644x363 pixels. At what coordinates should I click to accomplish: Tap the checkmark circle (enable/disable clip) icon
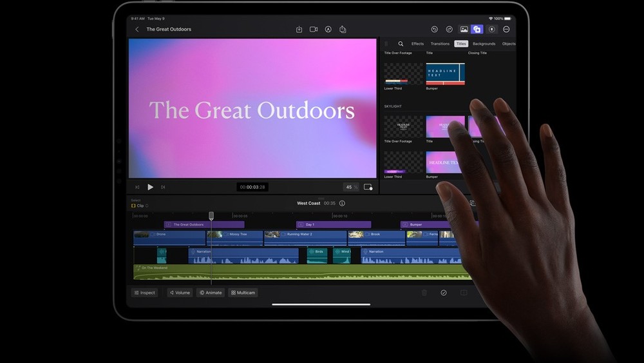point(444,293)
